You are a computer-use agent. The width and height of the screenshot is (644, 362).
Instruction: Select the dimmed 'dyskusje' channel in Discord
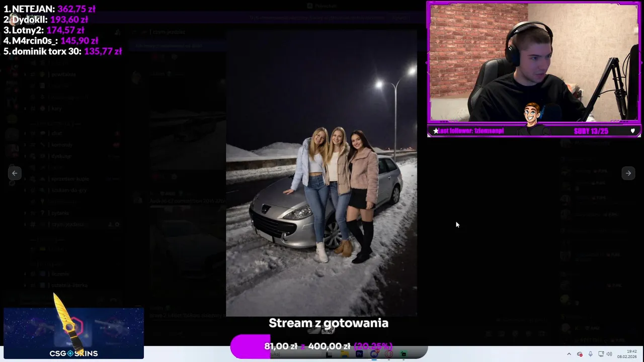click(x=72, y=156)
